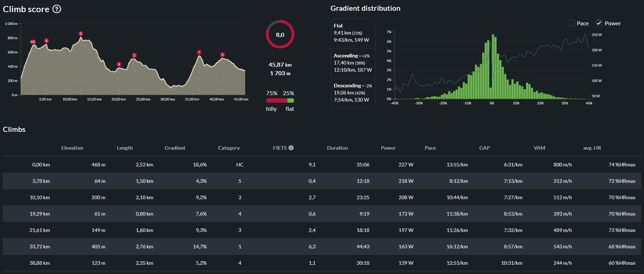This screenshot has width=644, height=274.
Task: Click the FIETS column header label
Action: (x=280, y=148)
